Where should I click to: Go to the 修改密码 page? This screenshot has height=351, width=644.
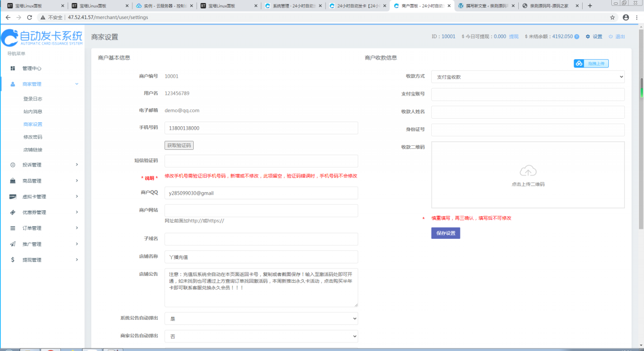pos(33,137)
